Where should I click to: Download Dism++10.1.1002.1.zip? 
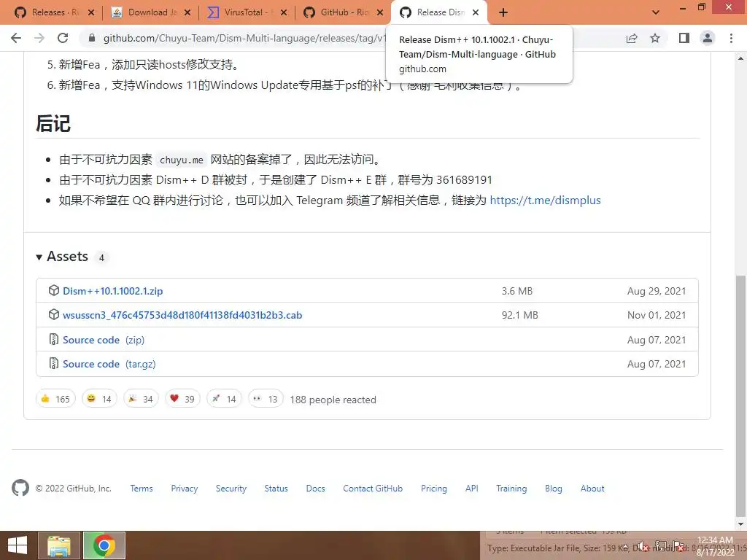[112, 291]
